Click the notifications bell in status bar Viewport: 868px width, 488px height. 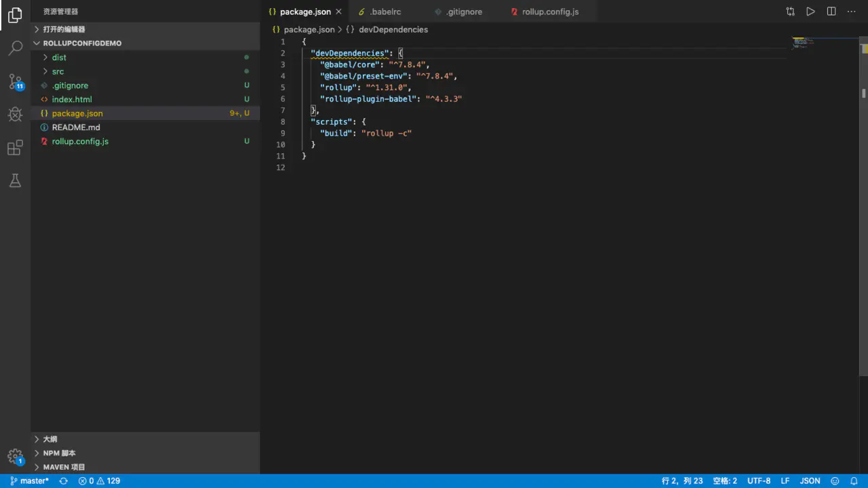click(x=854, y=481)
